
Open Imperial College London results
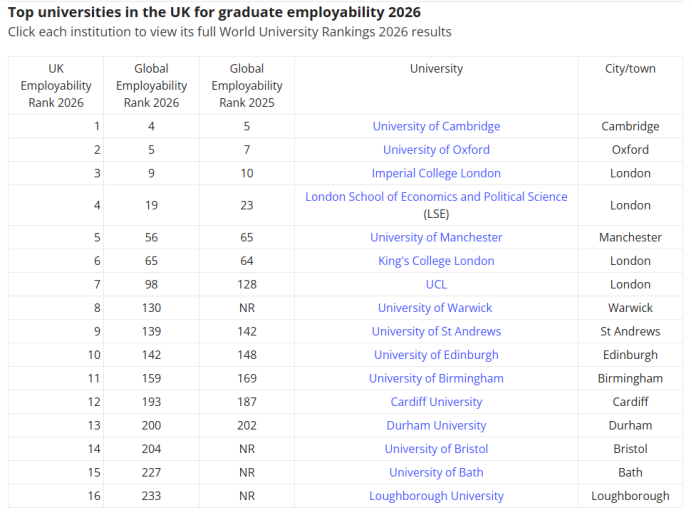436,173
